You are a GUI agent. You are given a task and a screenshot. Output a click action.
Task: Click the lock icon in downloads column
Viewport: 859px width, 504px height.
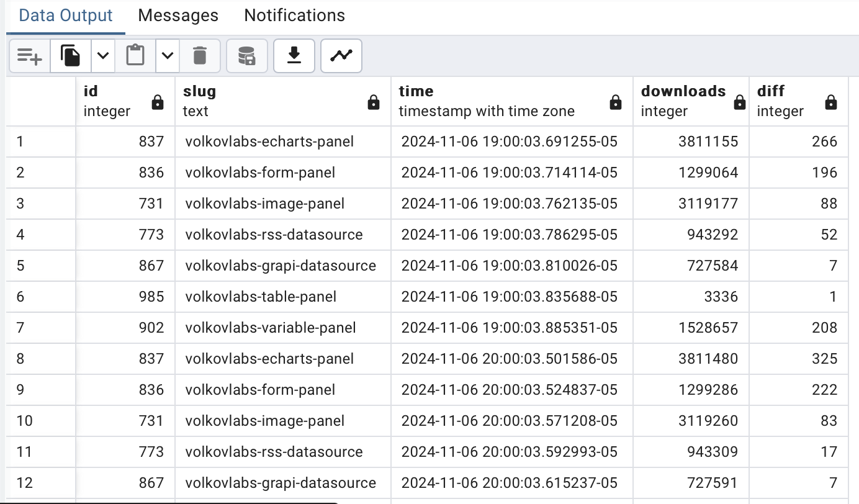point(740,102)
